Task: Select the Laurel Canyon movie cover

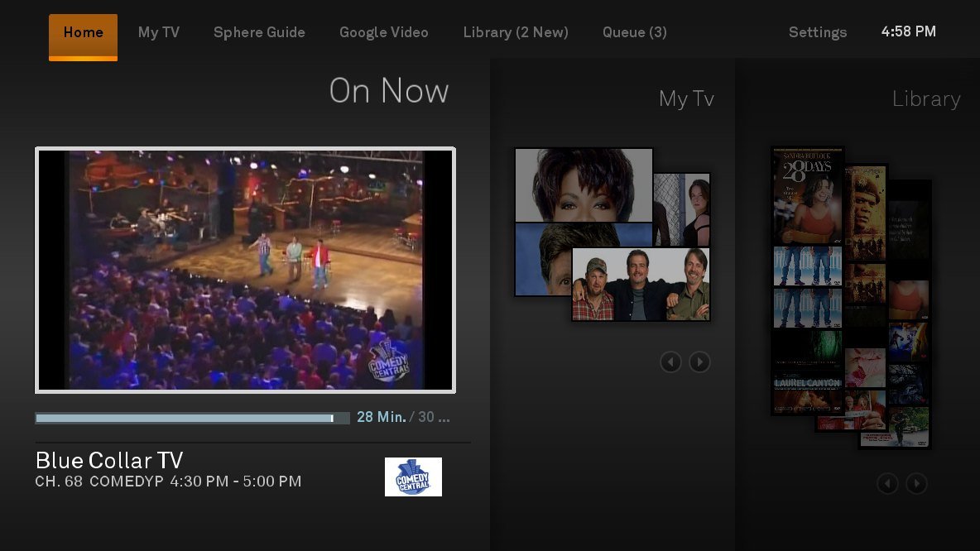Action: coord(808,394)
